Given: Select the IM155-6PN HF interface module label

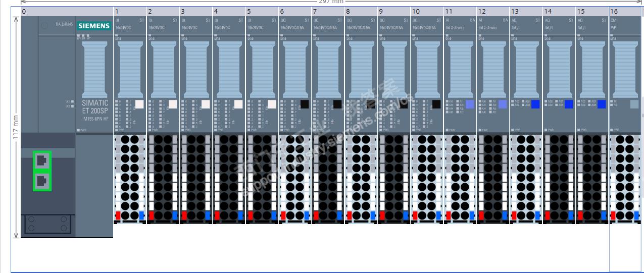Looking at the screenshot, I should click(95, 119).
